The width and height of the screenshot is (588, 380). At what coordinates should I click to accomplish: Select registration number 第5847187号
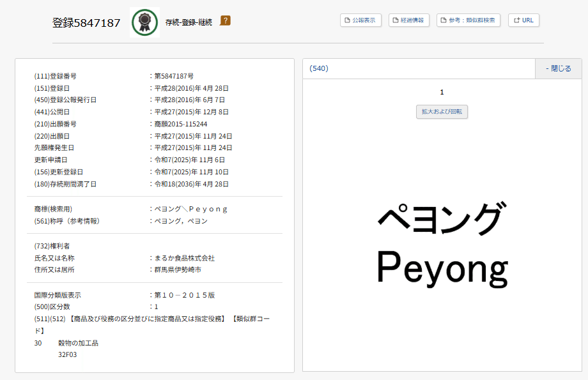(174, 76)
